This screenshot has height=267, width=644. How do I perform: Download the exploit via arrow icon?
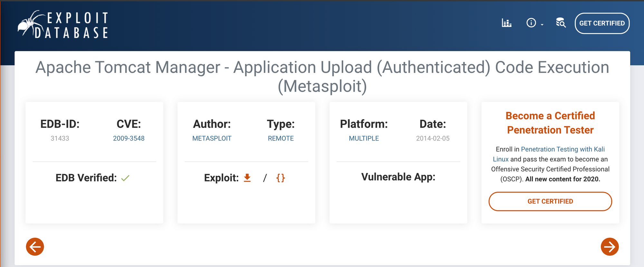click(247, 178)
